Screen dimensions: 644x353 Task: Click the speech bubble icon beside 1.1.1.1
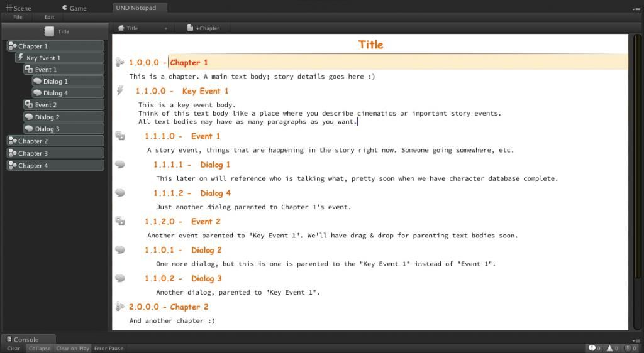tap(119, 165)
